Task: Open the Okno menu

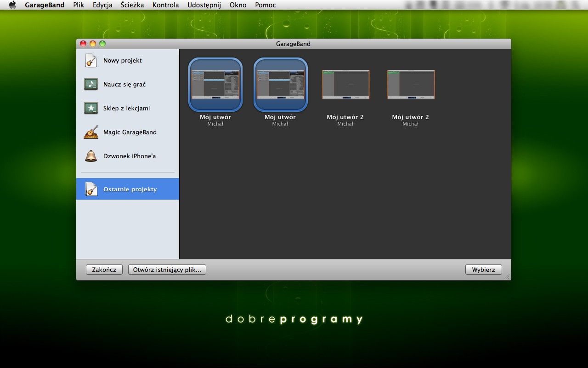Action: point(238,5)
